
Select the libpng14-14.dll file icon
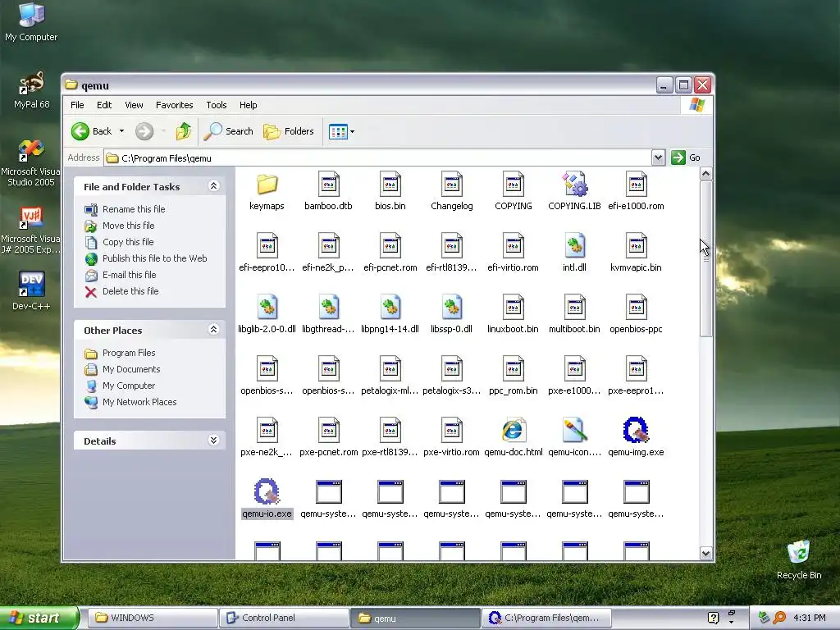tap(390, 308)
